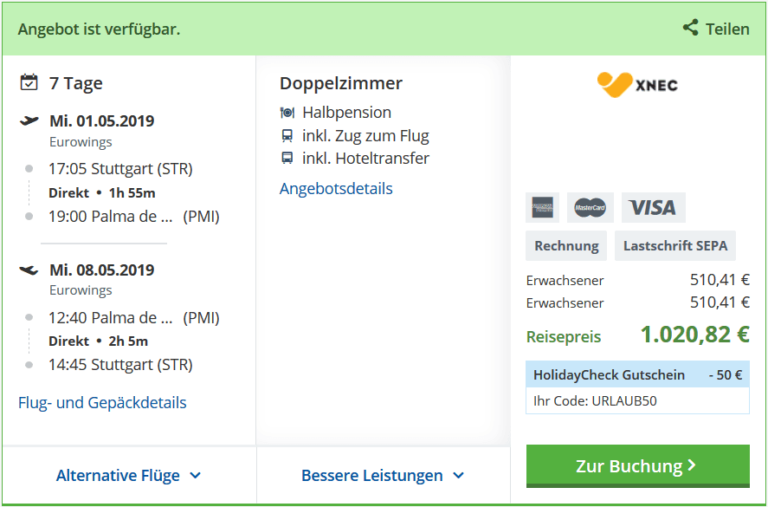Viewport: 768px width, 507px height.
Task: Click the HolidayCheck Gutschein banner
Action: click(x=638, y=375)
